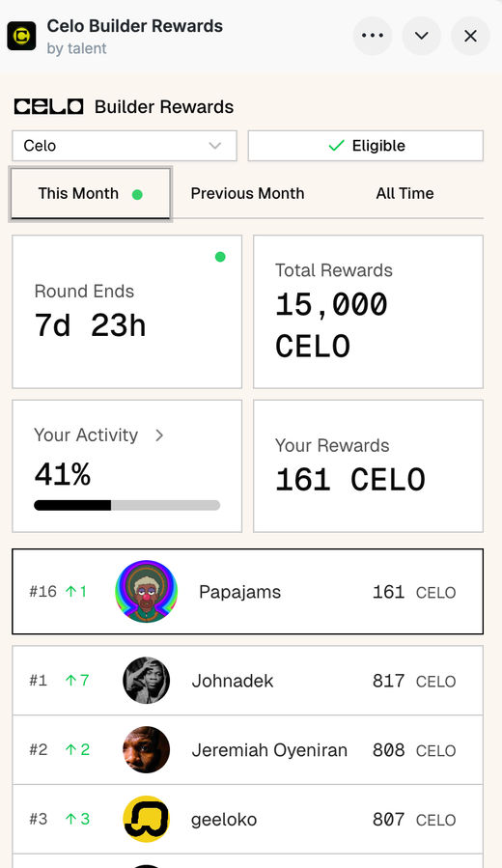Click green live indicator in Round Ends card
The image size is (502, 868).
pos(220,257)
